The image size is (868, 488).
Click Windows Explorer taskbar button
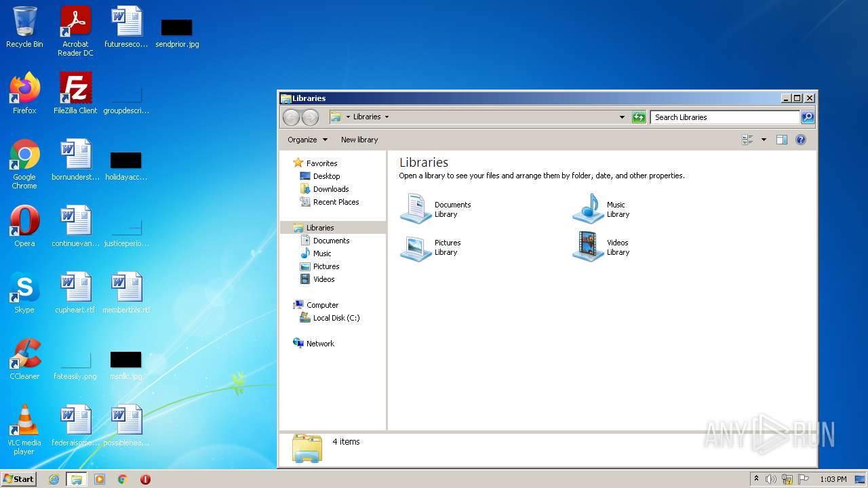pyautogui.click(x=77, y=479)
